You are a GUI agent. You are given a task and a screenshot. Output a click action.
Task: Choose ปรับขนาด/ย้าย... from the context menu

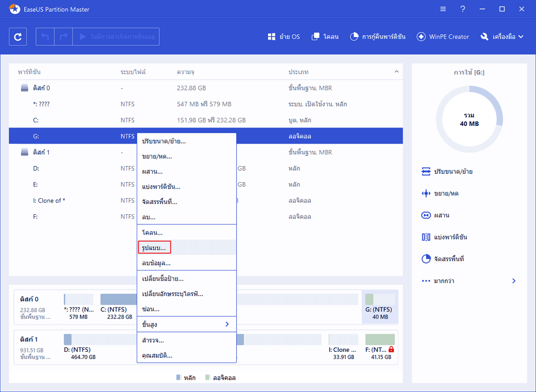click(187, 141)
